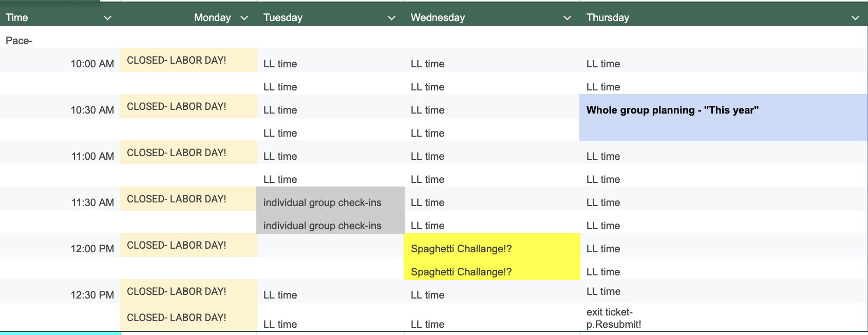Select first individual group check-ins cell

(330, 199)
